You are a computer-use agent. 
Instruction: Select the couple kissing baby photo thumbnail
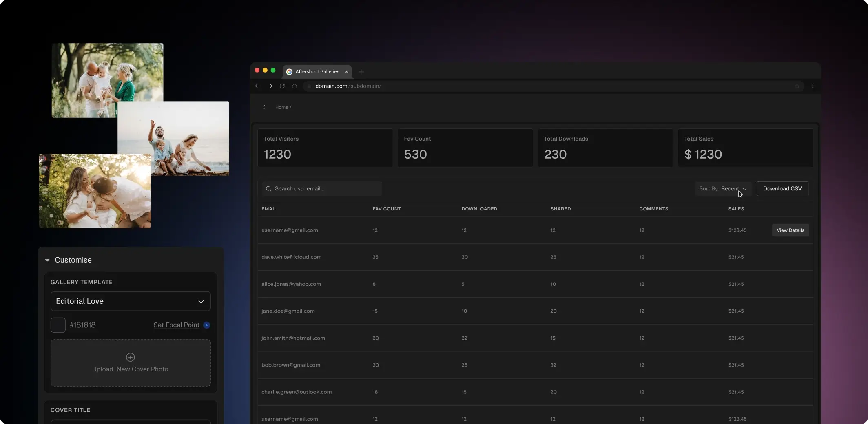point(95,191)
